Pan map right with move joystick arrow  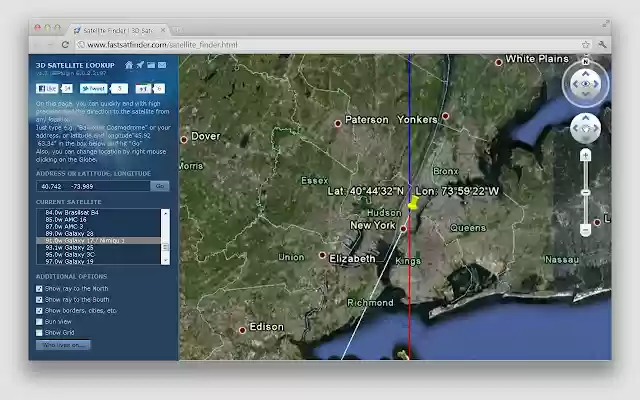[596, 128]
